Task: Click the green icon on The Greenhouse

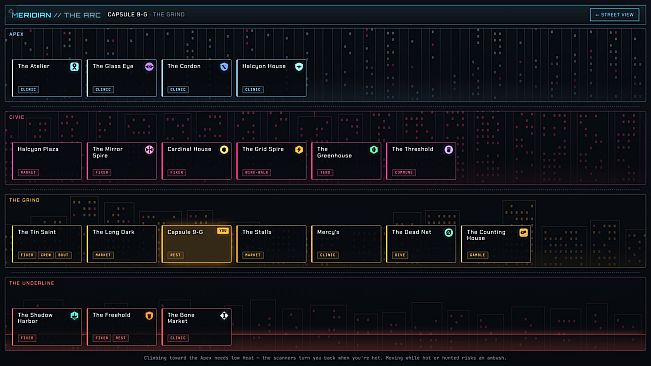Action: tap(374, 149)
